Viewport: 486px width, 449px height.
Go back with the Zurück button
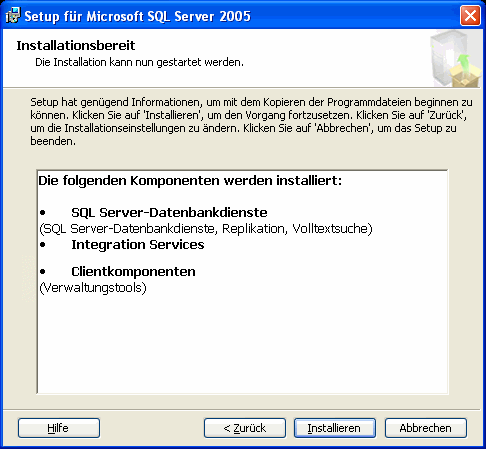pos(245,428)
